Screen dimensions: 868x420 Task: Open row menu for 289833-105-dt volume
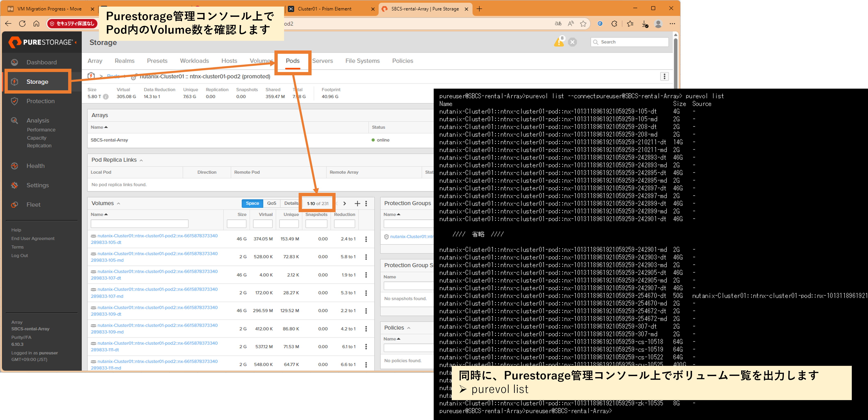pos(366,239)
